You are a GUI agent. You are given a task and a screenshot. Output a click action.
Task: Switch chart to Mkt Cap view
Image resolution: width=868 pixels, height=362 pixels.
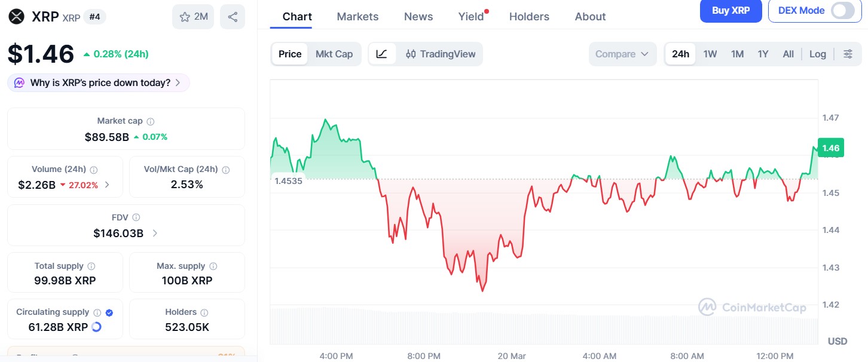[x=334, y=54]
